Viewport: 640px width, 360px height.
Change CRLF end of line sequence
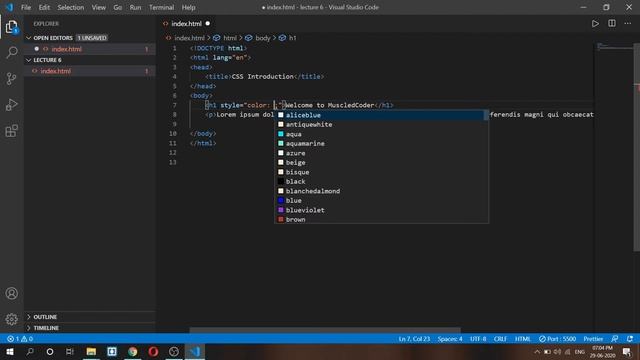click(500, 339)
